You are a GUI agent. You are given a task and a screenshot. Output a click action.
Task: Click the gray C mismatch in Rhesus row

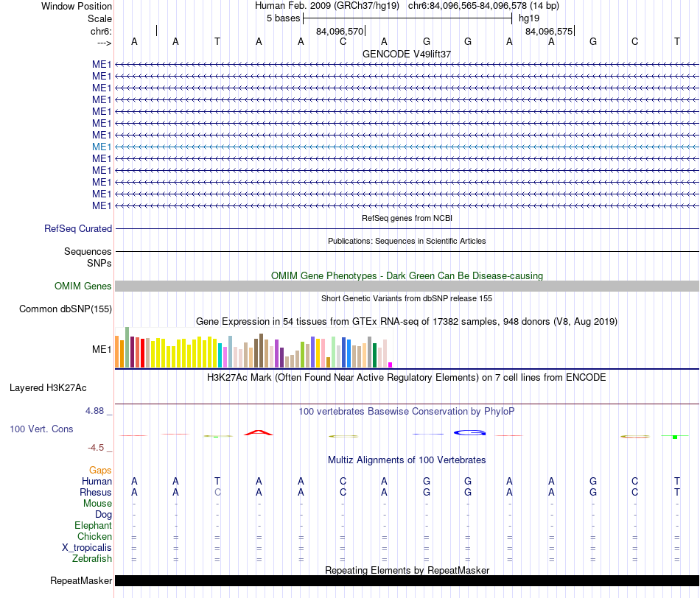click(x=217, y=492)
